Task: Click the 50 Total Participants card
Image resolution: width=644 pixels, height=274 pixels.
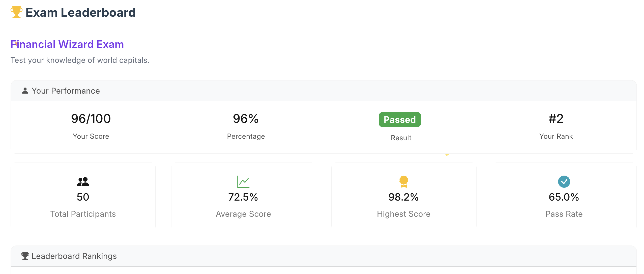Action: pyautogui.click(x=83, y=197)
